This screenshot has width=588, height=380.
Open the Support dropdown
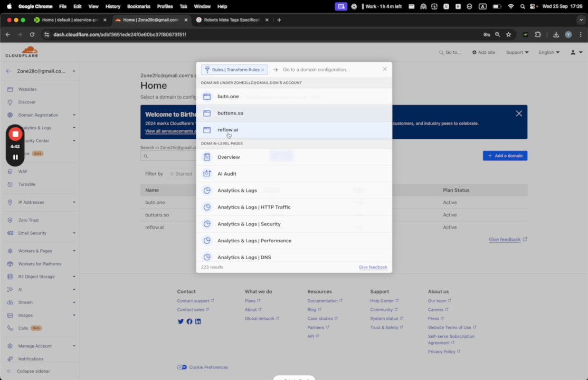click(x=517, y=53)
